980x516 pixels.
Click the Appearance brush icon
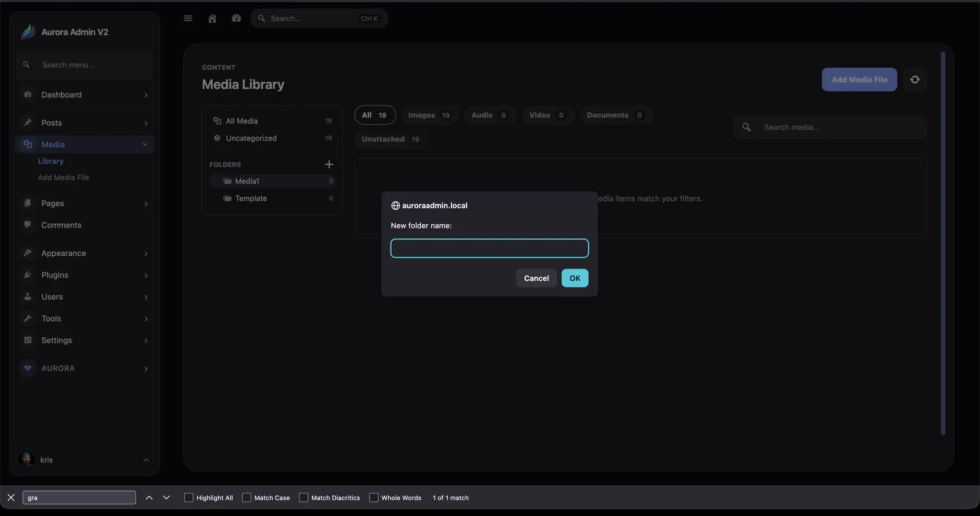tap(27, 253)
